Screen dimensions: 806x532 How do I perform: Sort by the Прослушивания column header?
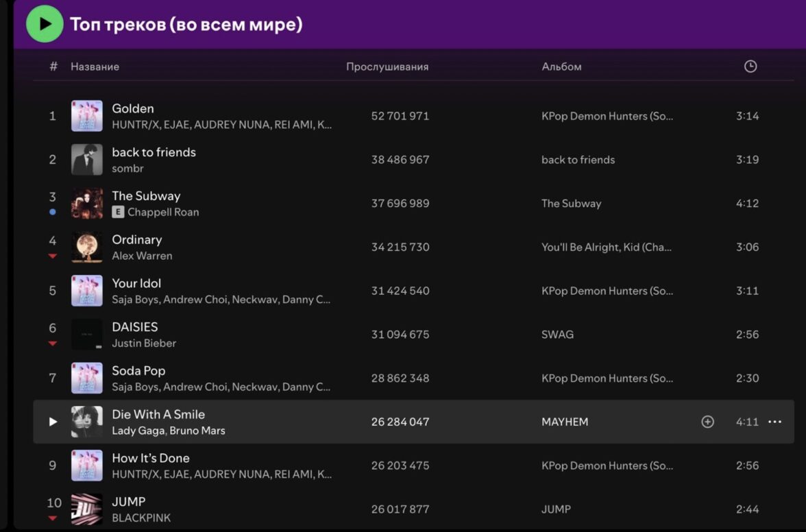point(387,66)
